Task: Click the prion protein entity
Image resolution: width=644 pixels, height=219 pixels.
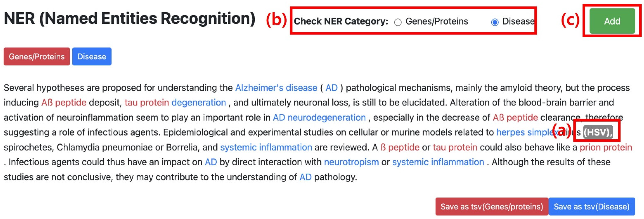Action: pos(606,147)
